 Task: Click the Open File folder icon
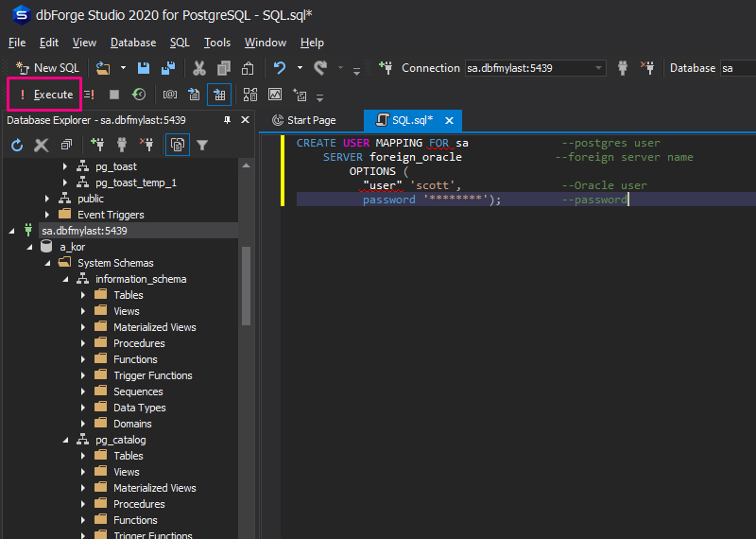click(103, 68)
